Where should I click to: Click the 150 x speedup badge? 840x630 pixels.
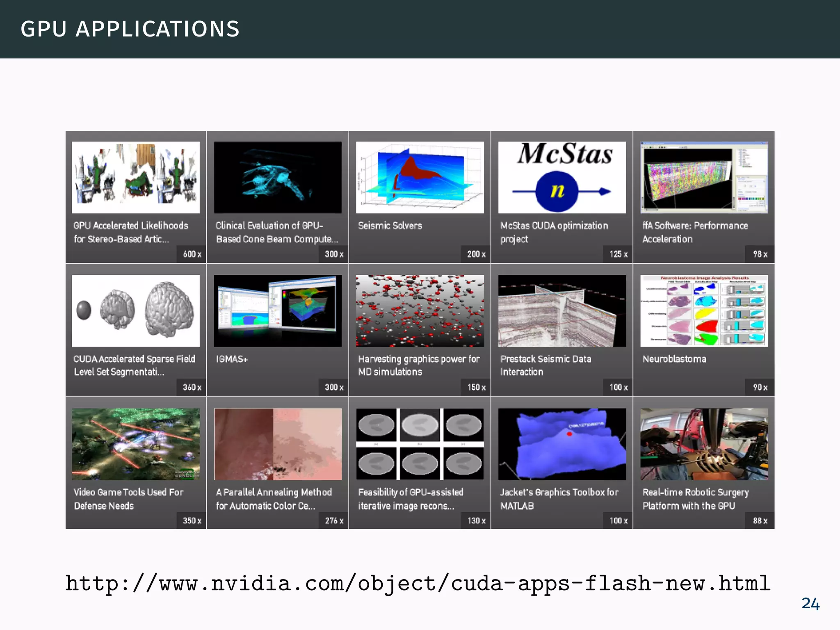pyautogui.click(x=476, y=388)
